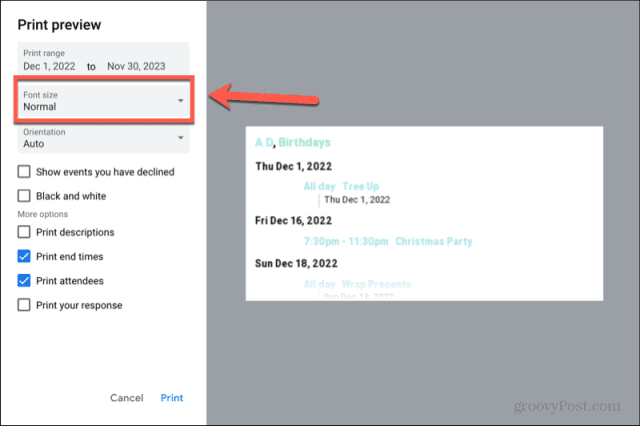Check the Print descriptions option
The height and width of the screenshot is (426, 640).
click(x=24, y=232)
